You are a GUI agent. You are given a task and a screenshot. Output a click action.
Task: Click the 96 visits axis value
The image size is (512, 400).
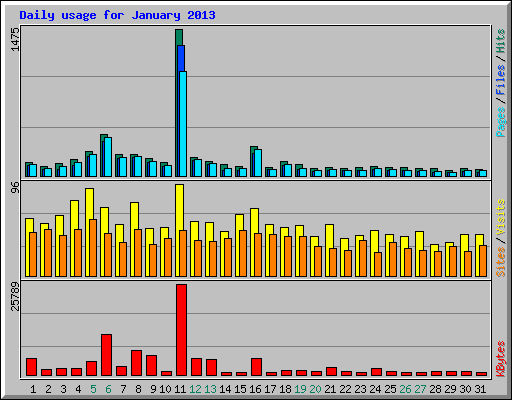(x=15, y=188)
